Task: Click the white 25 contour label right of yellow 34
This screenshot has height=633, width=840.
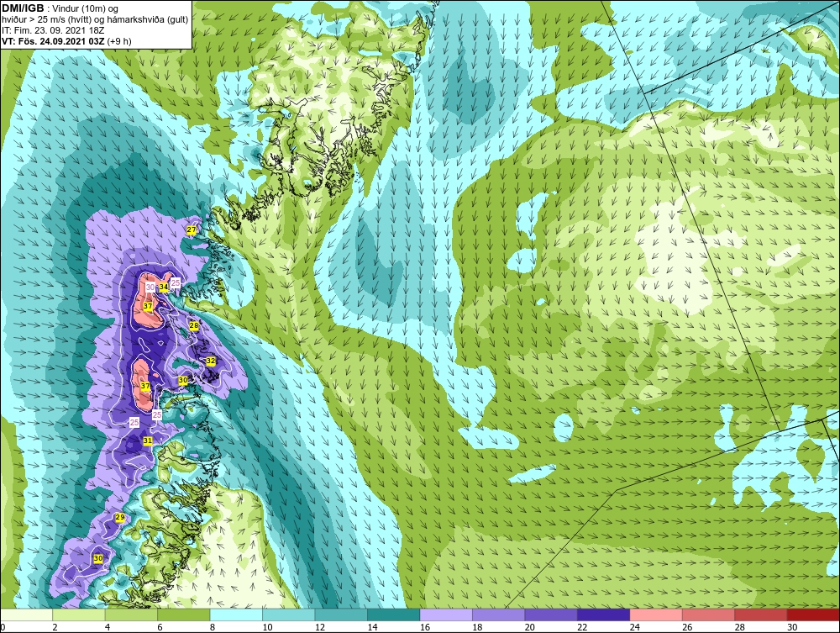Action: [x=176, y=283]
